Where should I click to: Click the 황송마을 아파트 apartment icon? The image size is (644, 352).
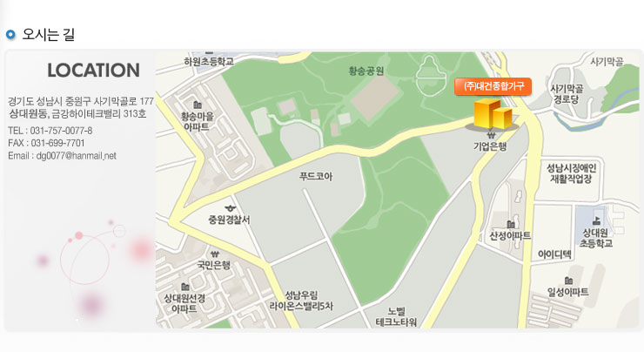(198, 105)
